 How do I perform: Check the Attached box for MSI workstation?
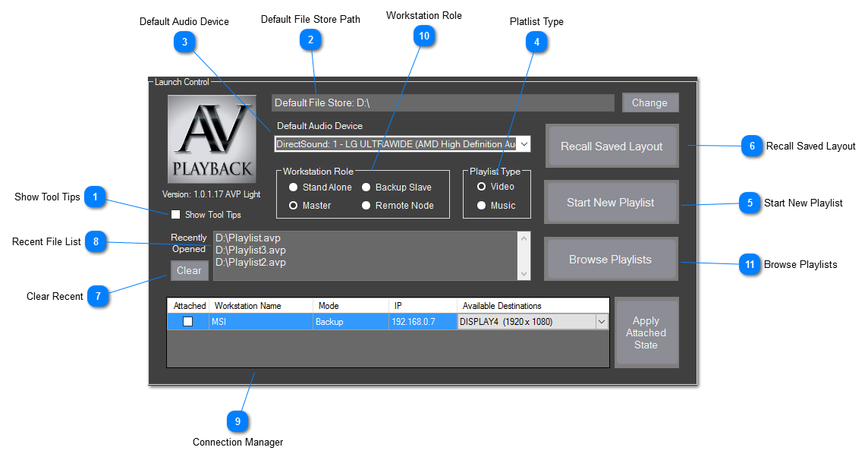187,322
